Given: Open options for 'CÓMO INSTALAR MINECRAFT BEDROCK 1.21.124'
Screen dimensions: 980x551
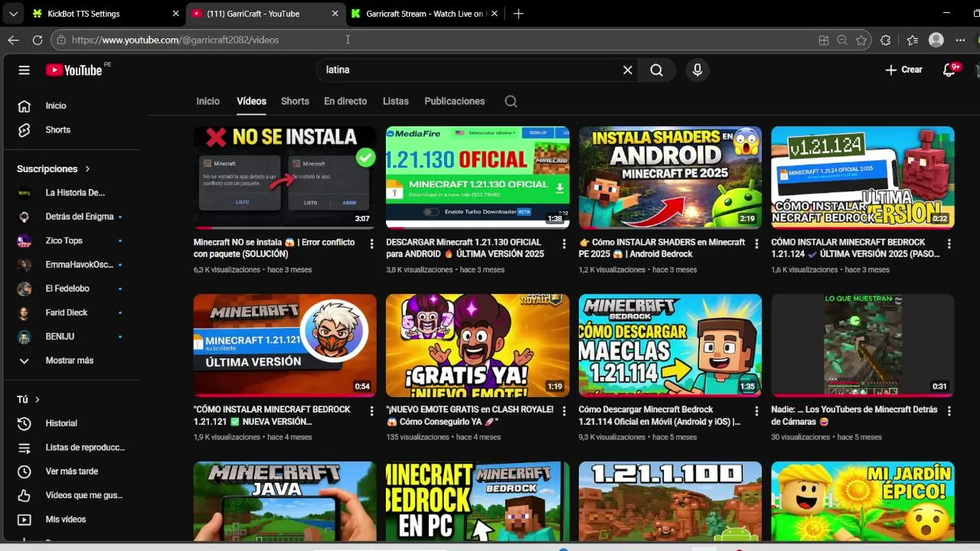Looking at the screenshot, I should coord(949,244).
